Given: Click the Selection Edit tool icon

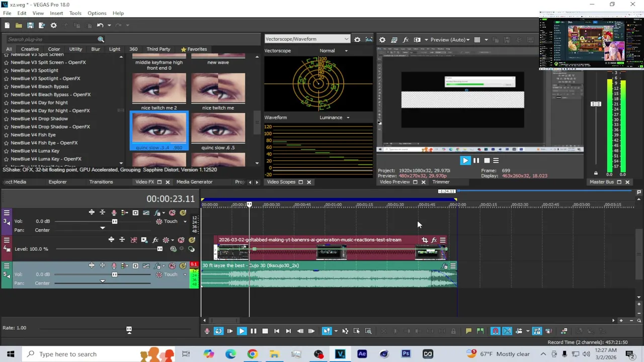Looking at the screenshot, I should [357, 331].
